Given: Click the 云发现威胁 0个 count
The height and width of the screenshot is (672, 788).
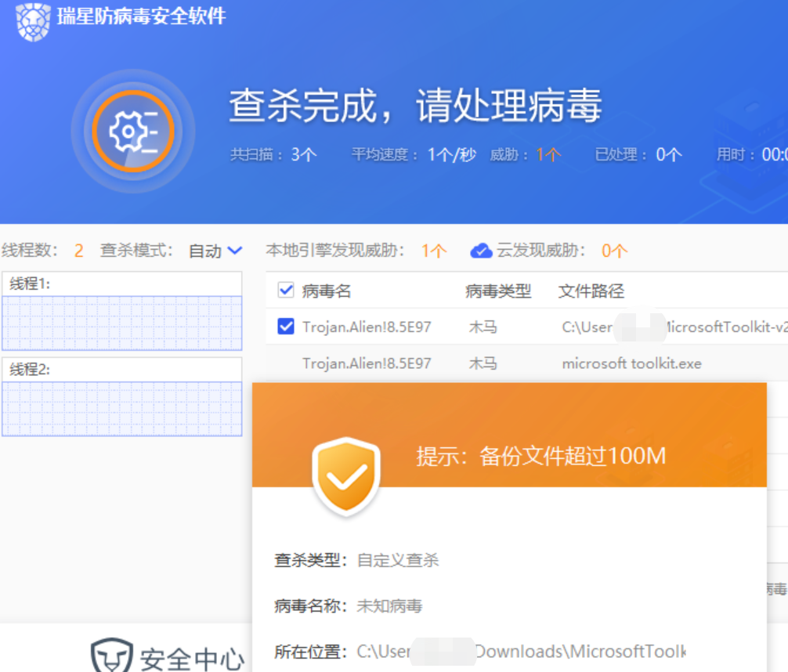Looking at the screenshot, I should pyautogui.click(x=614, y=251).
